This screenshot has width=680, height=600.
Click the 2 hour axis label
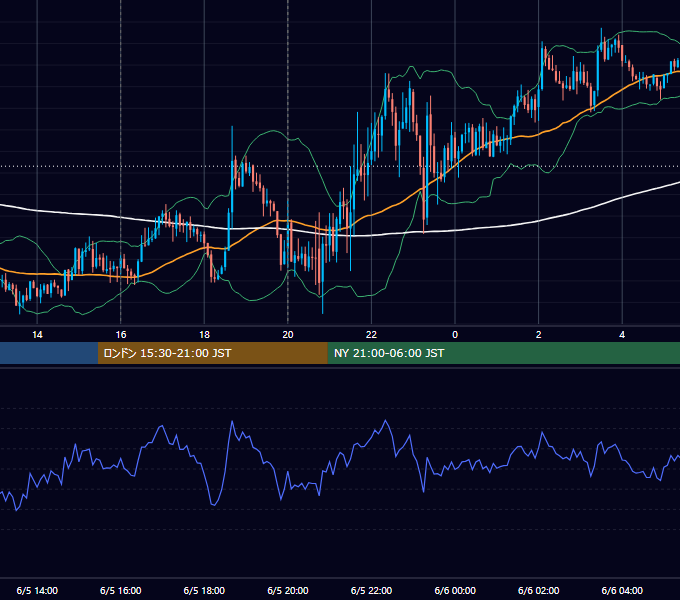[x=538, y=335]
